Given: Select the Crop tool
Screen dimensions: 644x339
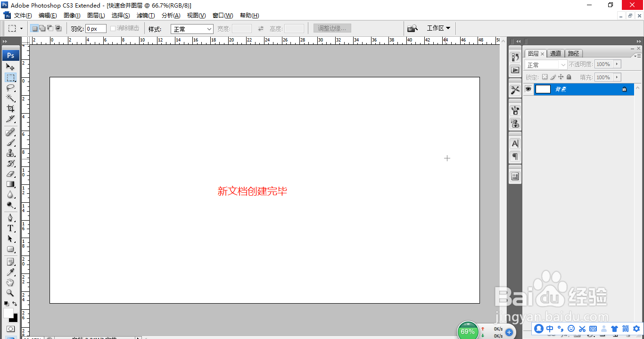Looking at the screenshot, I should point(10,108).
